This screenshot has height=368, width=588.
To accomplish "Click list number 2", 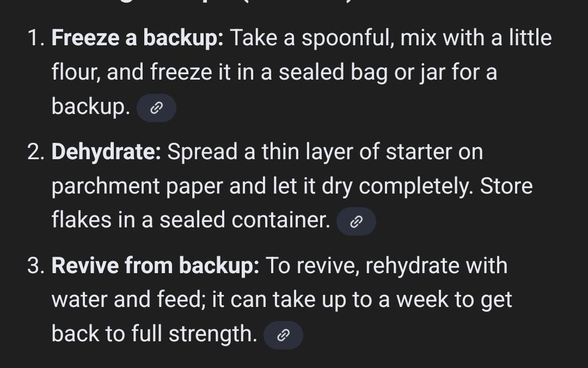I will pyautogui.click(x=35, y=153).
